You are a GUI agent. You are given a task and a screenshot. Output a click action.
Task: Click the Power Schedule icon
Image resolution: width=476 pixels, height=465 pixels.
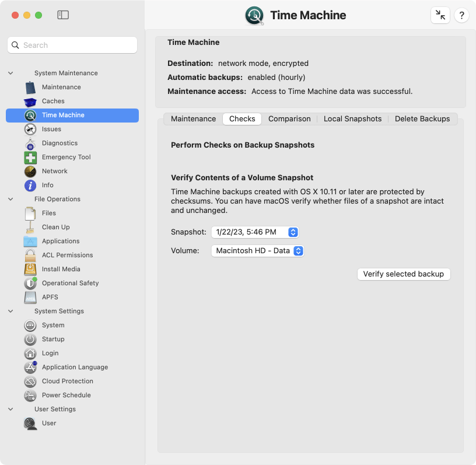(30, 395)
